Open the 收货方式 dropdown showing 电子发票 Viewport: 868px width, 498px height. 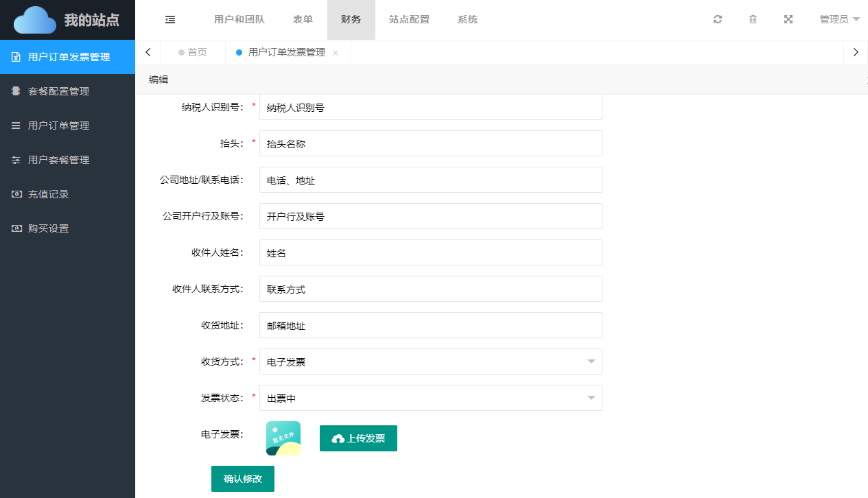(x=430, y=361)
